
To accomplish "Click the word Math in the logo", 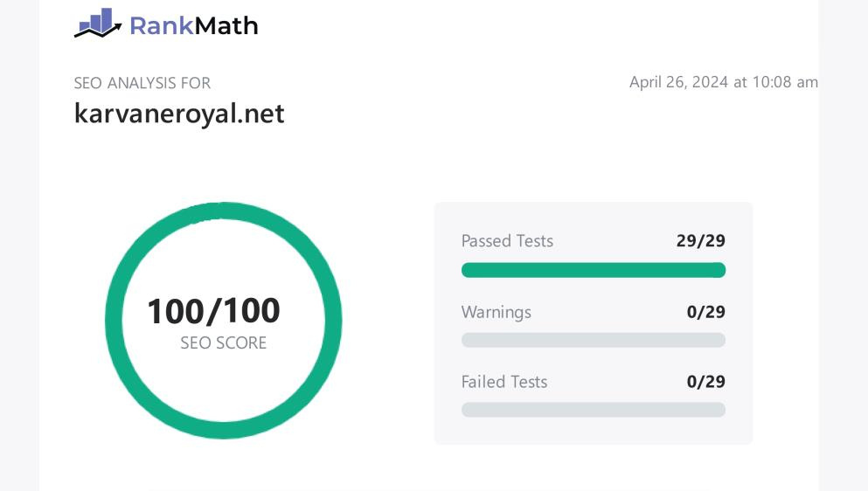I will (226, 25).
